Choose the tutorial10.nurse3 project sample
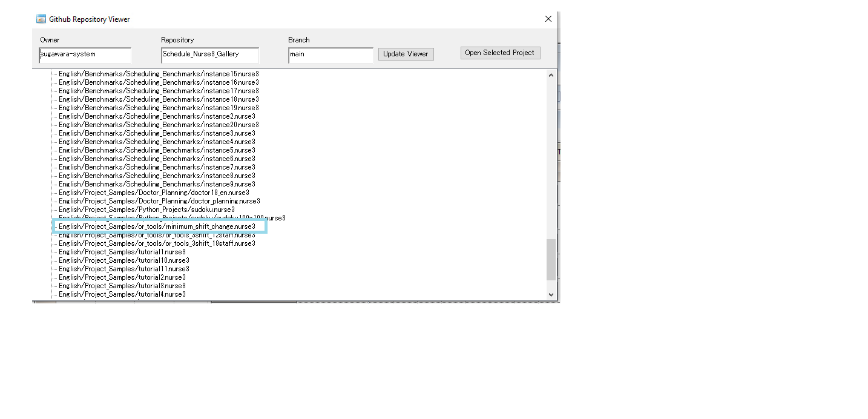This screenshot has width=868, height=419. pos(124,260)
